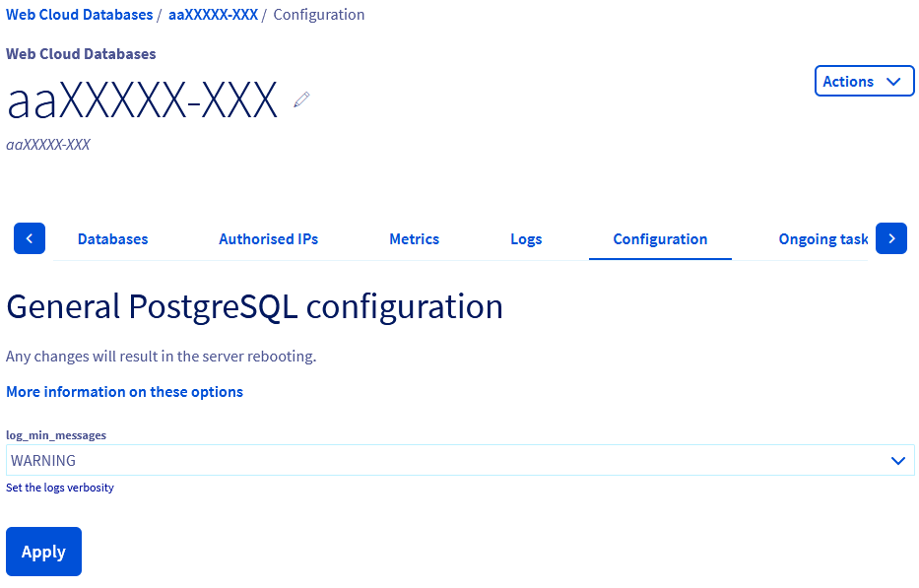This screenshot has width=919, height=588.
Task: Switch to the Logs tab
Action: coord(526,238)
